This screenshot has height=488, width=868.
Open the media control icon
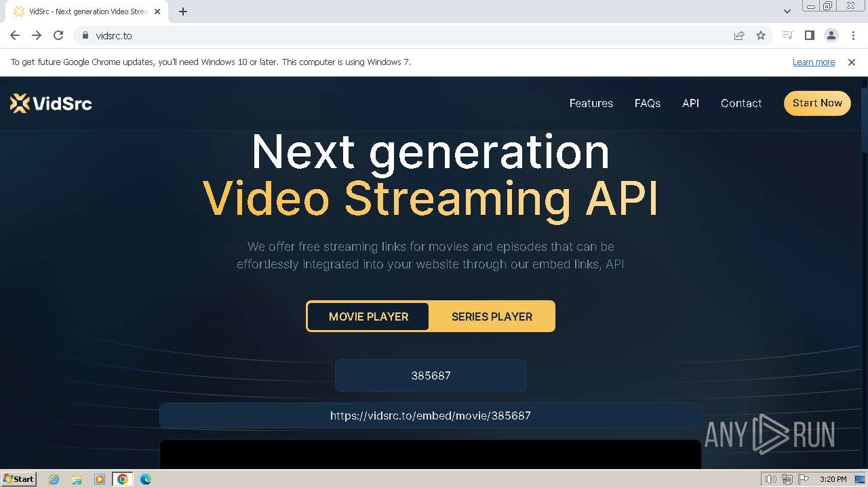787,35
